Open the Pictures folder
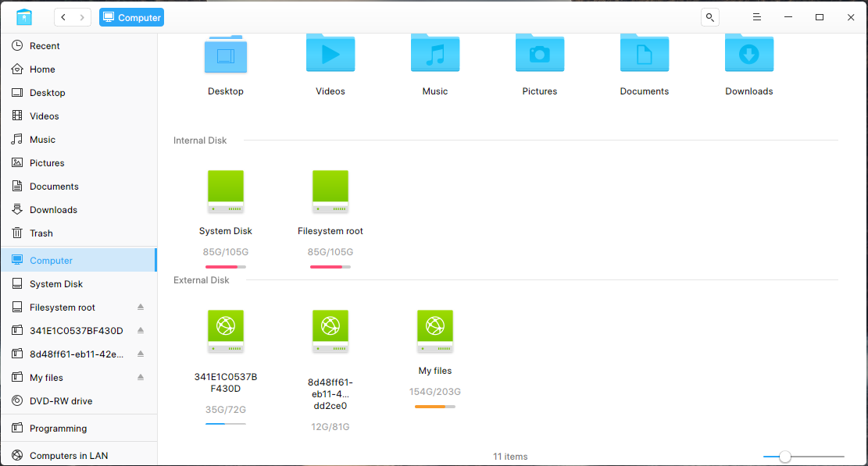Viewport: 868px width, 466px height. click(540, 53)
